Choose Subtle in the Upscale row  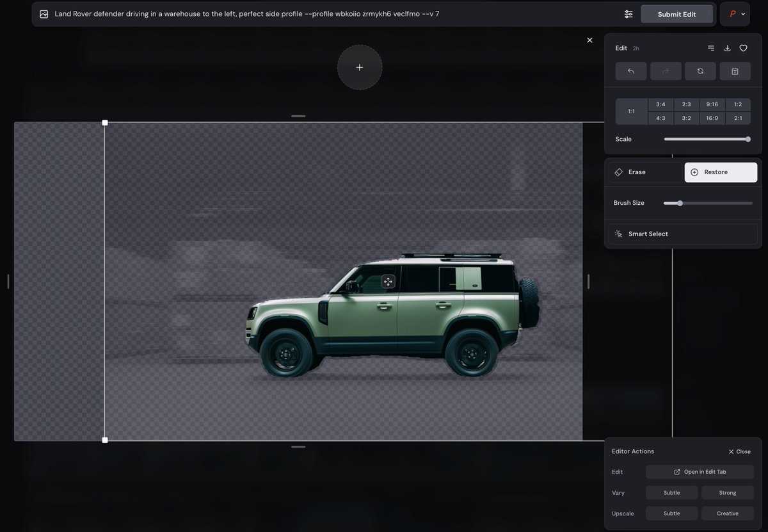[x=671, y=513]
